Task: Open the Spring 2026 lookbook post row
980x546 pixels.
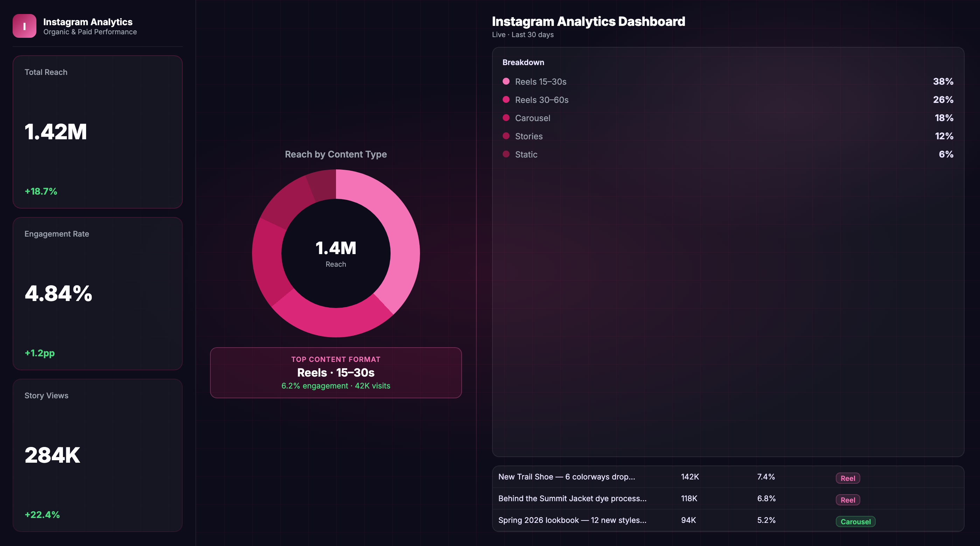Action: pyautogui.click(x=728, y=520)
